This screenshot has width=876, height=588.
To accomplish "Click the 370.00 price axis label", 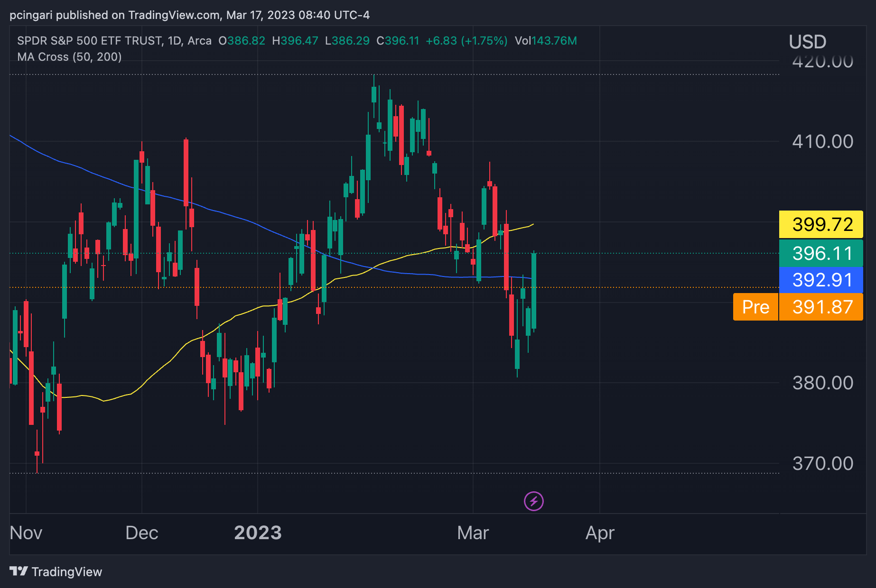I will (822, 463).
